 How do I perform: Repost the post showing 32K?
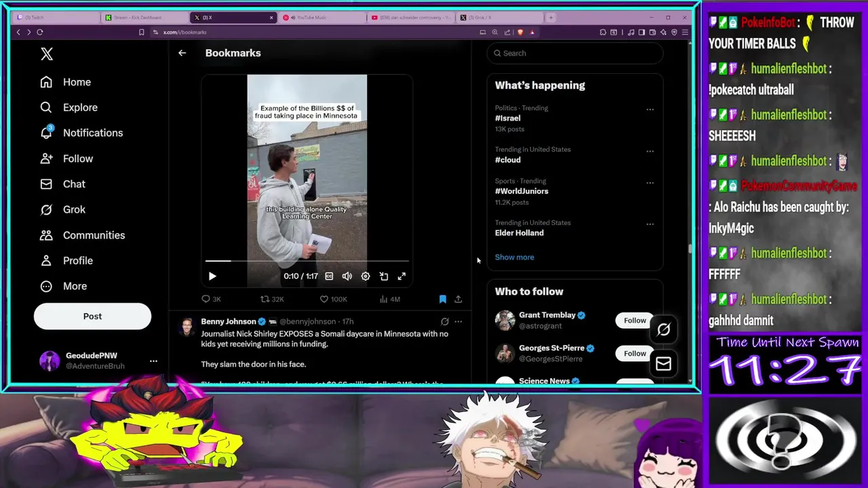point(272,299)
